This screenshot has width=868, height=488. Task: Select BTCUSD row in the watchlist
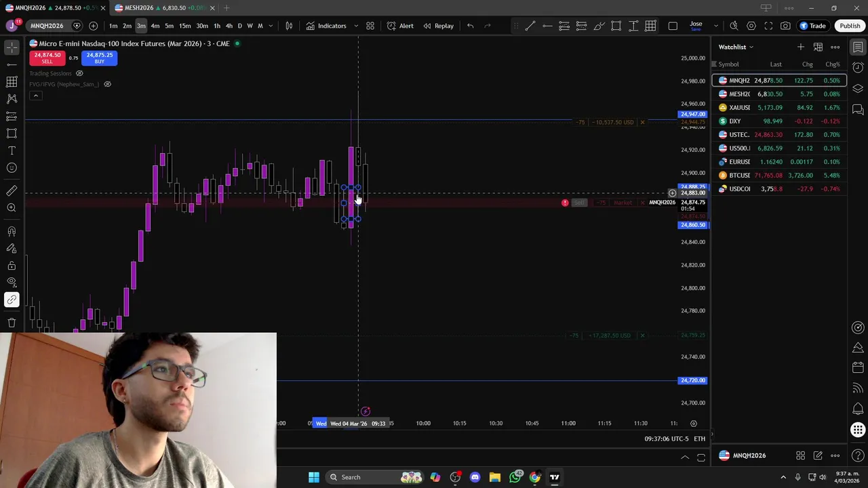(779, 176)
